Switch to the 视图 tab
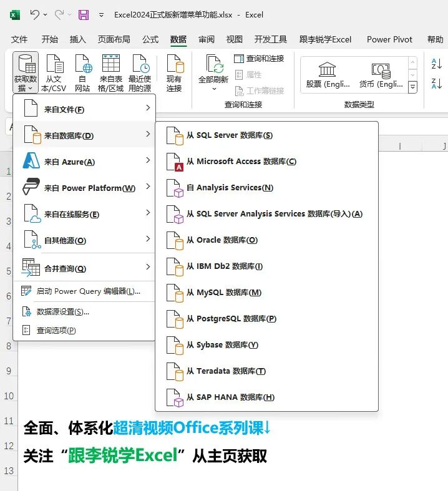 pyautogui.click(x=235, y=39)
